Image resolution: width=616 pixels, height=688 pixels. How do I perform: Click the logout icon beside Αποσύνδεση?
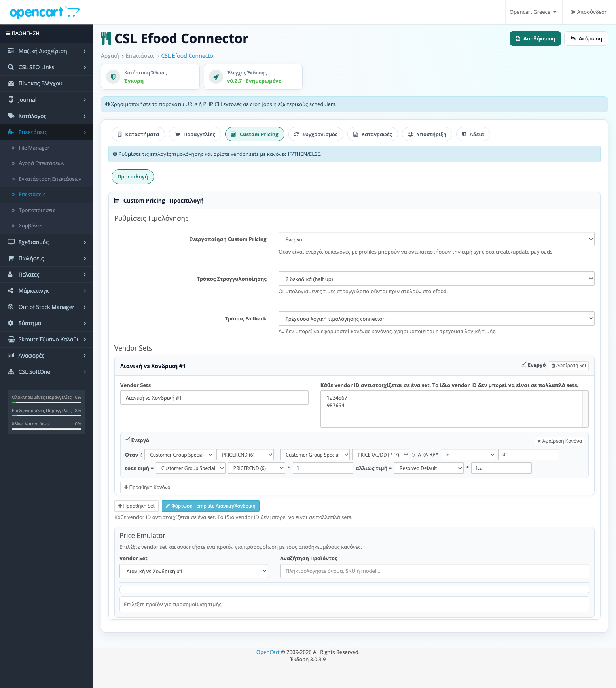(x=573, y=12)
